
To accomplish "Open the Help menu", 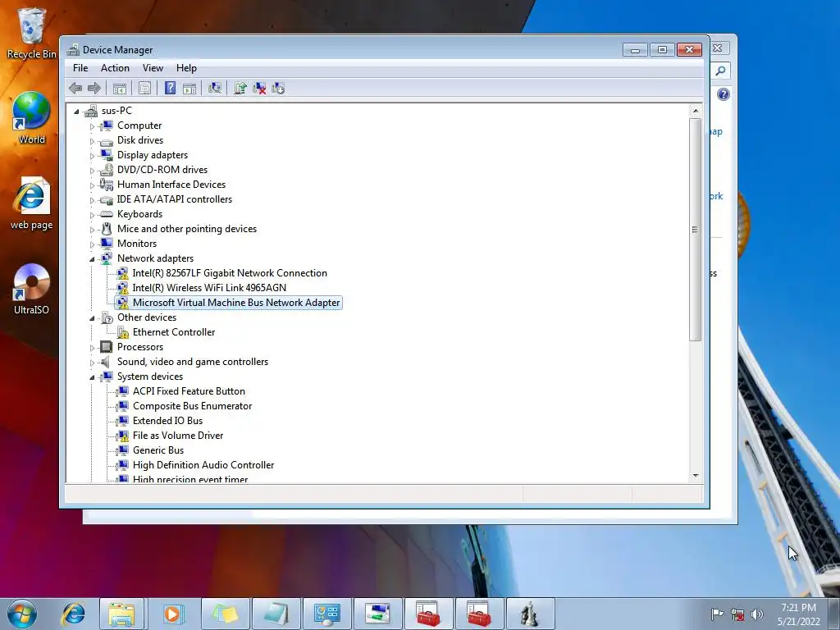I will pyautogui.click(x=186, y=68).
